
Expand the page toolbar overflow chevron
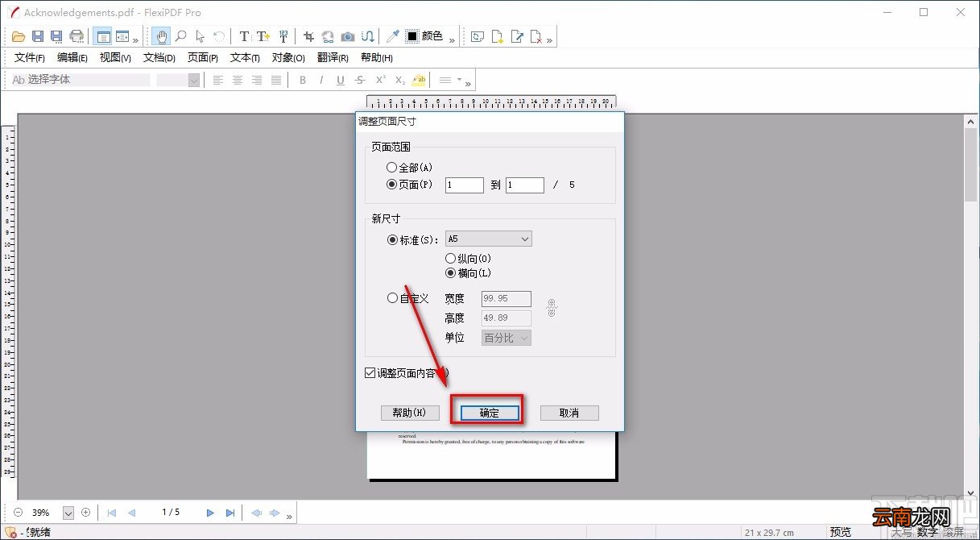point(549,39)
